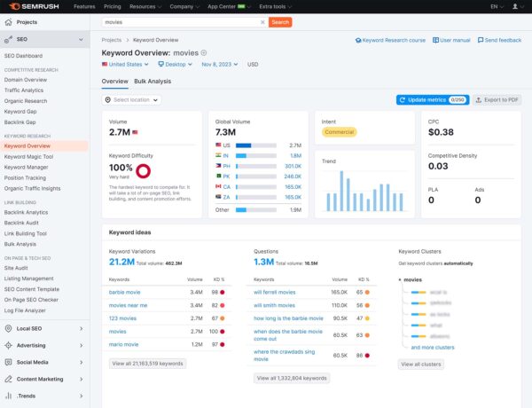
Task: Click View all 21,163,519 keywords button
Action: point(147,364)
